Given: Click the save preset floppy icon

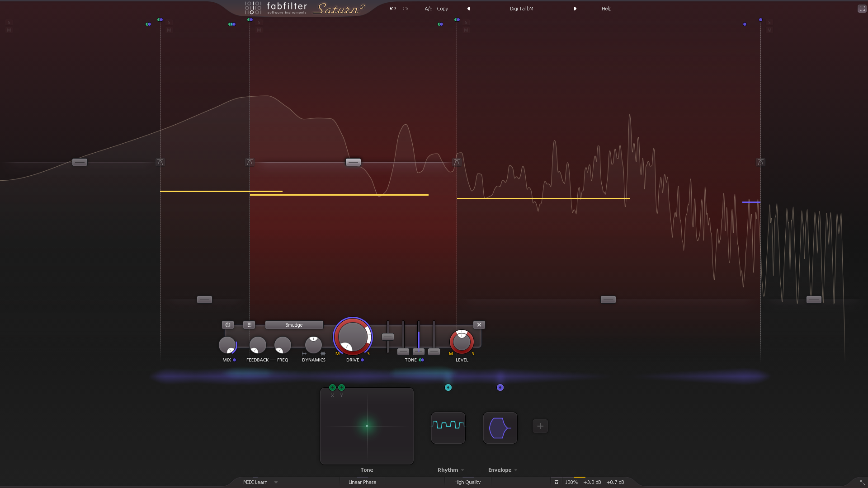Looking at the screenshot, I should (x=248, y=325).
